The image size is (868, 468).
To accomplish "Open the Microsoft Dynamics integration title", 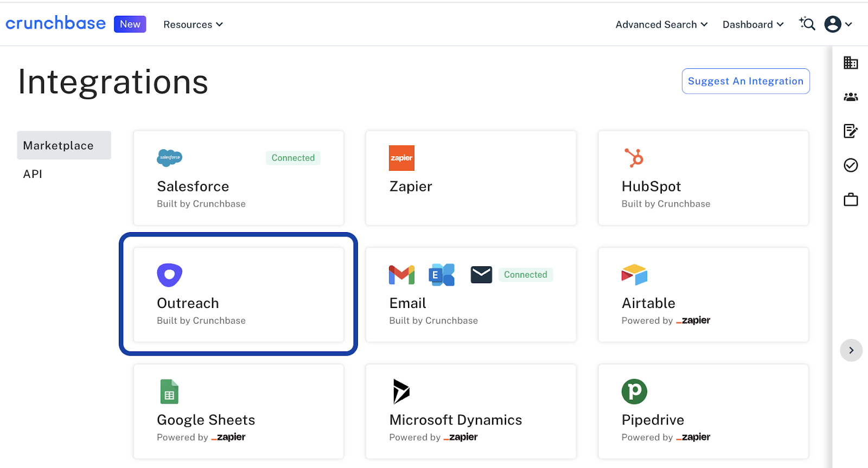I will [456, 420].
